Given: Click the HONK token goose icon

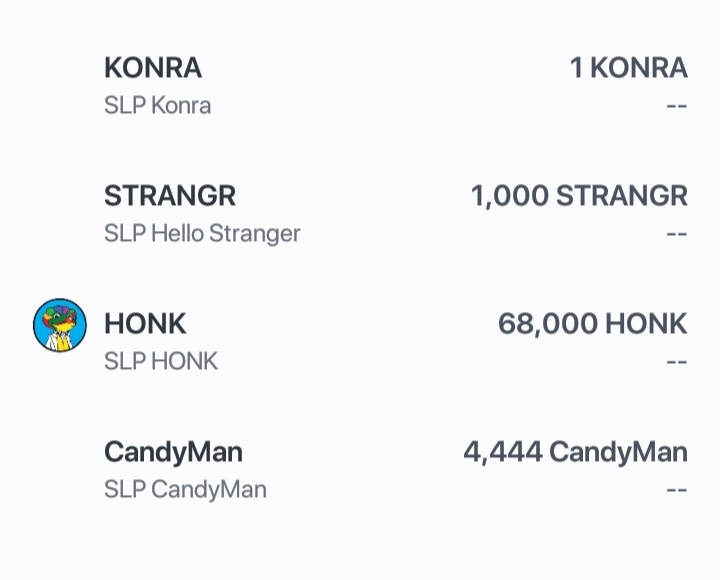Looking at the screenshot, I should pos(60,325).
